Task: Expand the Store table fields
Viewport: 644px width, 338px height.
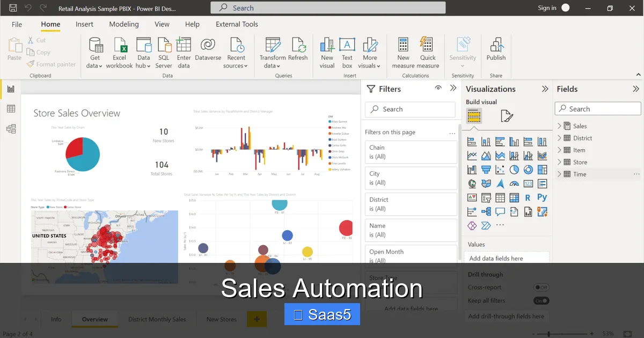Action: [559, 162]
